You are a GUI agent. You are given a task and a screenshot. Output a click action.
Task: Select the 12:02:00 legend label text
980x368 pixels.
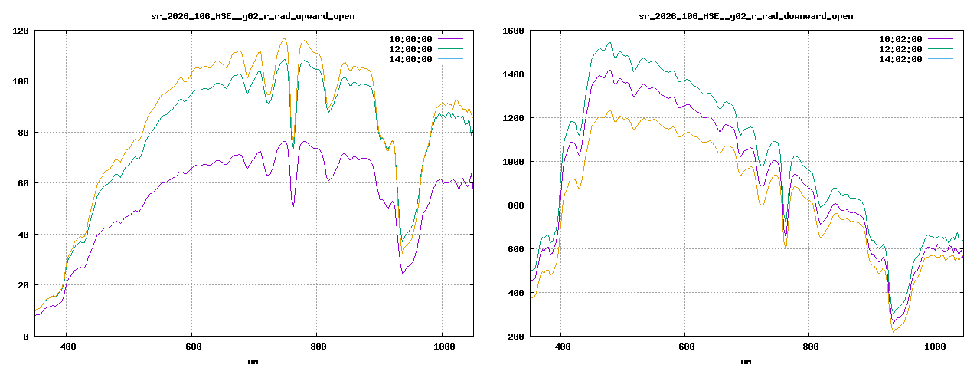(900, 49)
